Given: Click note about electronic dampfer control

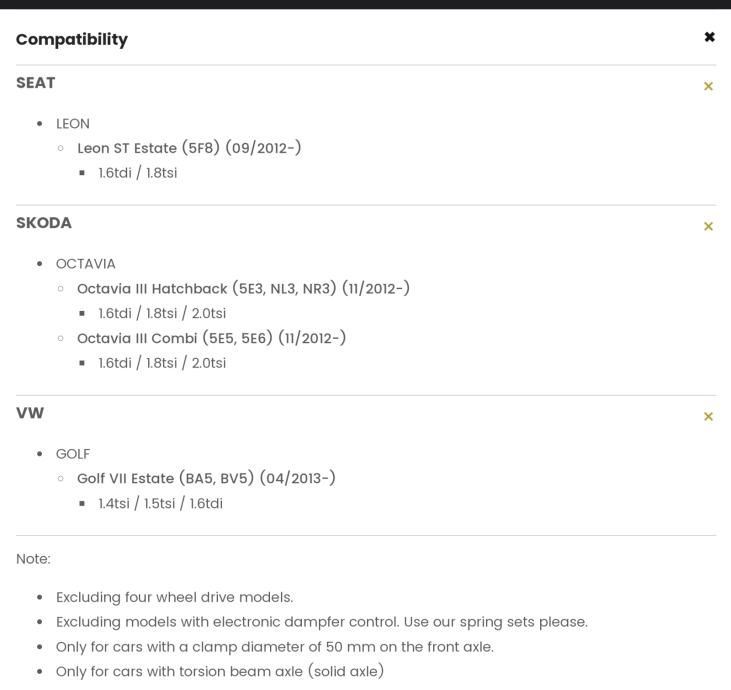Looking at the screenshot, I should [322, 622].
